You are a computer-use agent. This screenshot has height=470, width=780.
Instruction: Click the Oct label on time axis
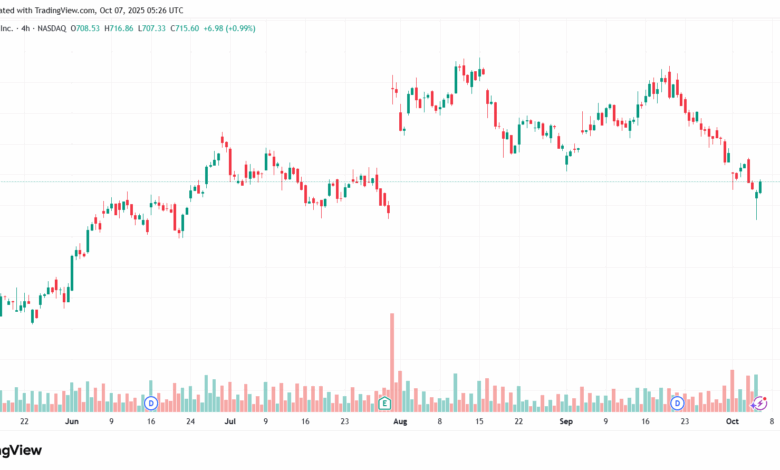(x=732, y=423)
